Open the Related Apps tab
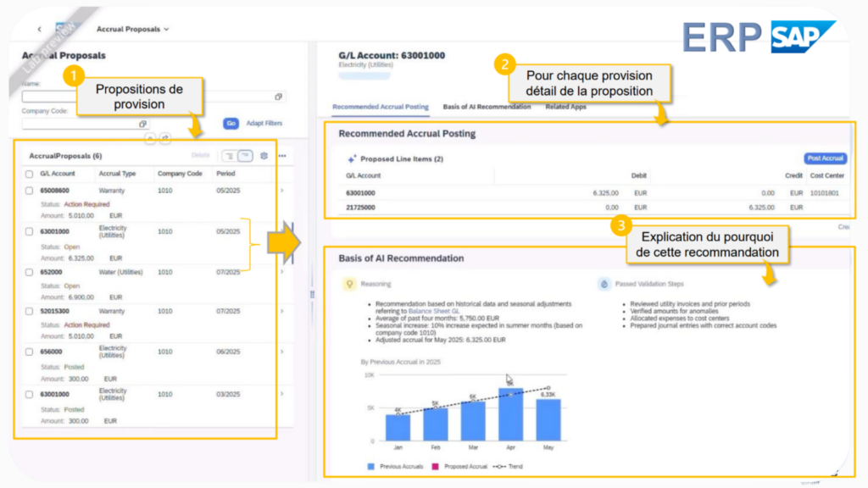The image size is (868, 488). tap(566, 106)
